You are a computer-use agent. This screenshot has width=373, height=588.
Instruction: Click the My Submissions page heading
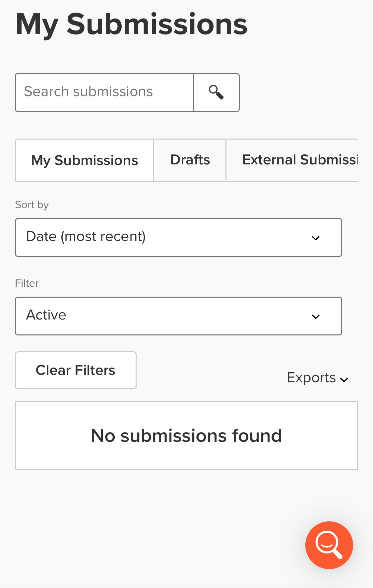click(x=131, y=24)
